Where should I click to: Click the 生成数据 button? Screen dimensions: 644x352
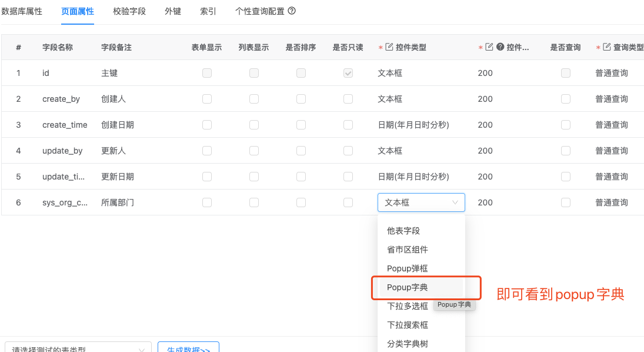188,348
